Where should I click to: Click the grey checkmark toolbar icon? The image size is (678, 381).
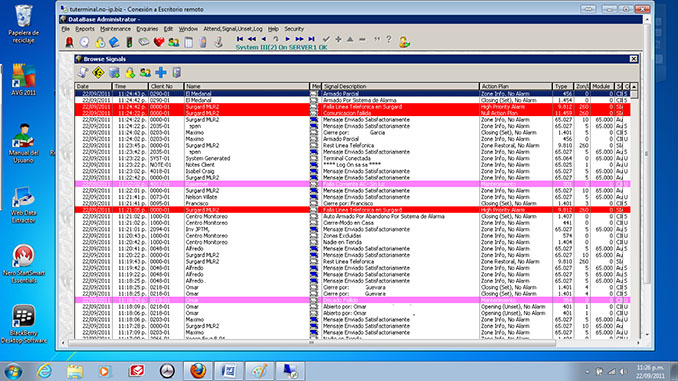(x=326, y=39)
